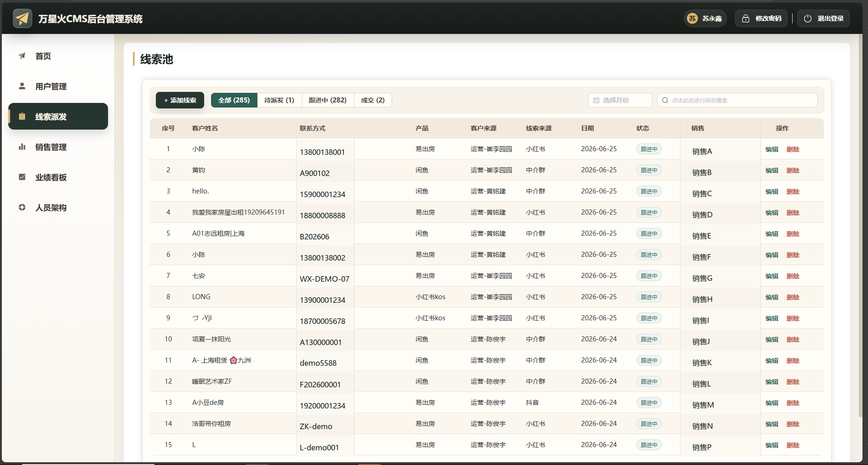Click the 首页 sidebar plane icon
868x465 pixels.
22,56
